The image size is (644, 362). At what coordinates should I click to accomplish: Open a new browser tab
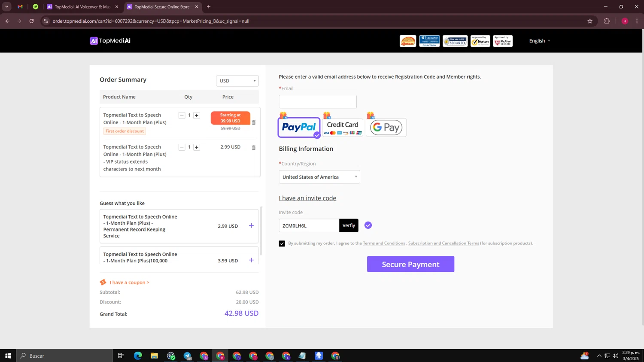209,7
